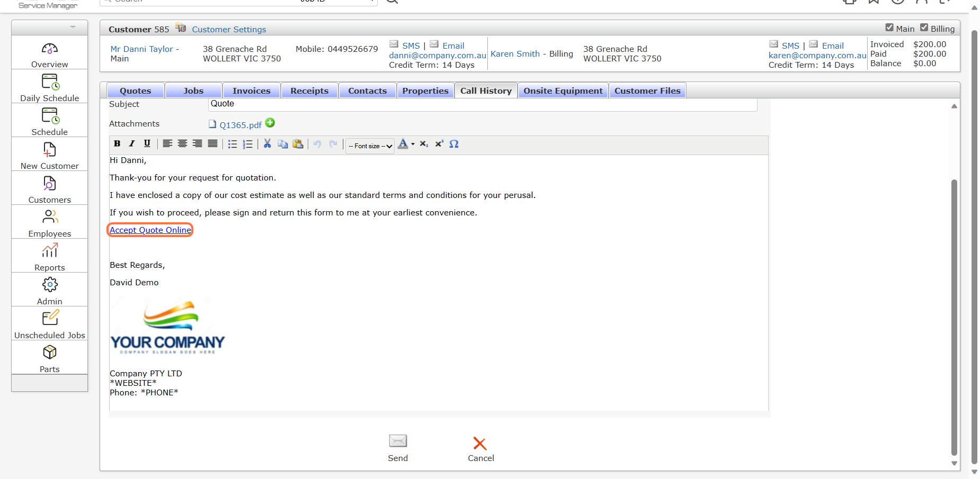Open the Onsite Equipment tab
Image resolution: width=980 pixels, height=479 pixels.
coord(563,91)
